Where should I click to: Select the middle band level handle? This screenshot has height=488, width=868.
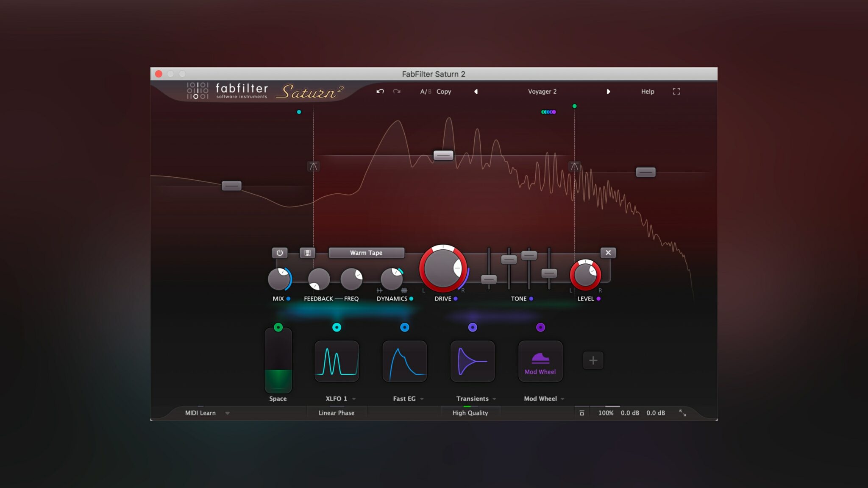(x=443, y=156)
